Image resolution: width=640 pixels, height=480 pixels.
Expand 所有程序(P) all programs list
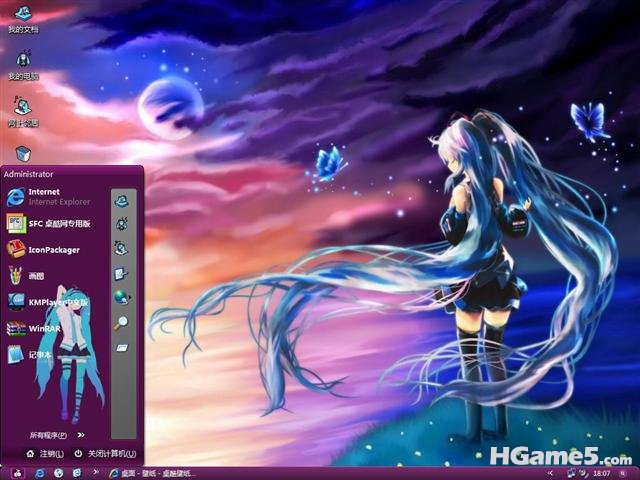coord(57,435)
